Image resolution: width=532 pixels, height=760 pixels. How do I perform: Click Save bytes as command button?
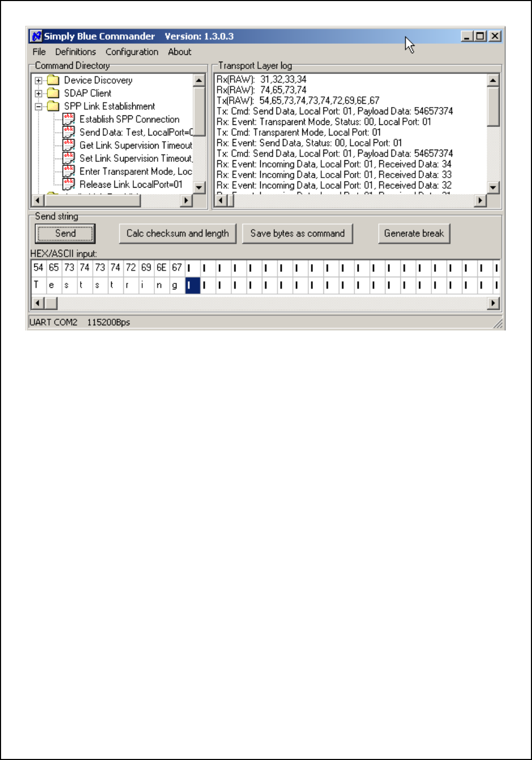[298, 233]
